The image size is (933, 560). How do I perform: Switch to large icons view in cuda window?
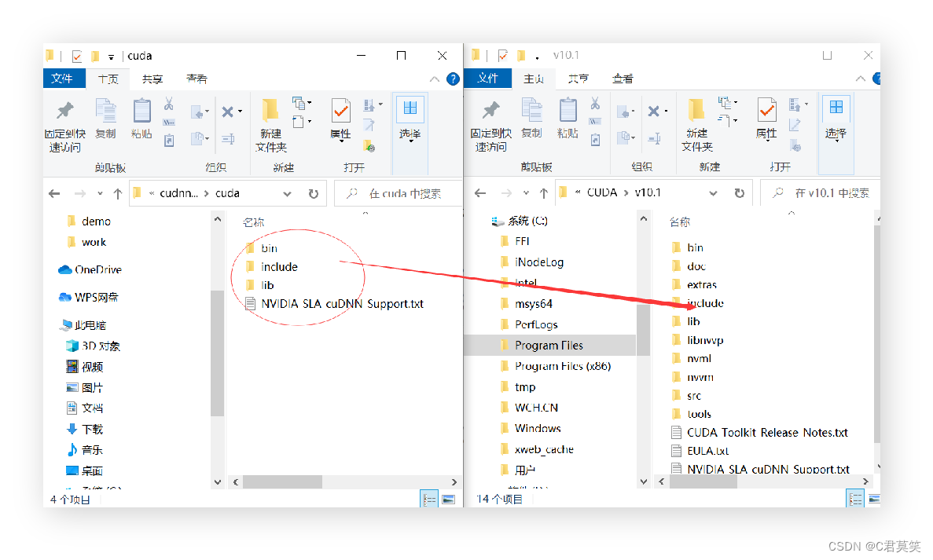449,500
